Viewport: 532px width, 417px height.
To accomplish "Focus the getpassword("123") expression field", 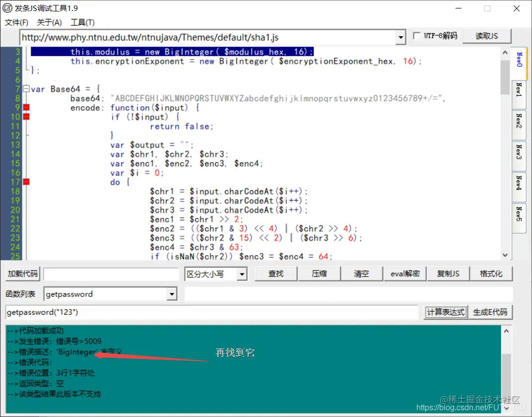I will [x=212, y=312].
